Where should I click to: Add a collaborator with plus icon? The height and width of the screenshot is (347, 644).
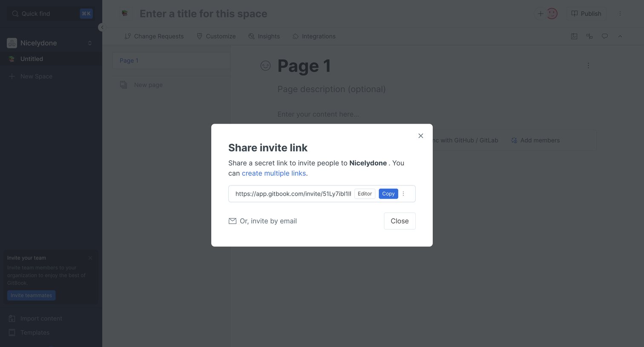tap(540, 14)
